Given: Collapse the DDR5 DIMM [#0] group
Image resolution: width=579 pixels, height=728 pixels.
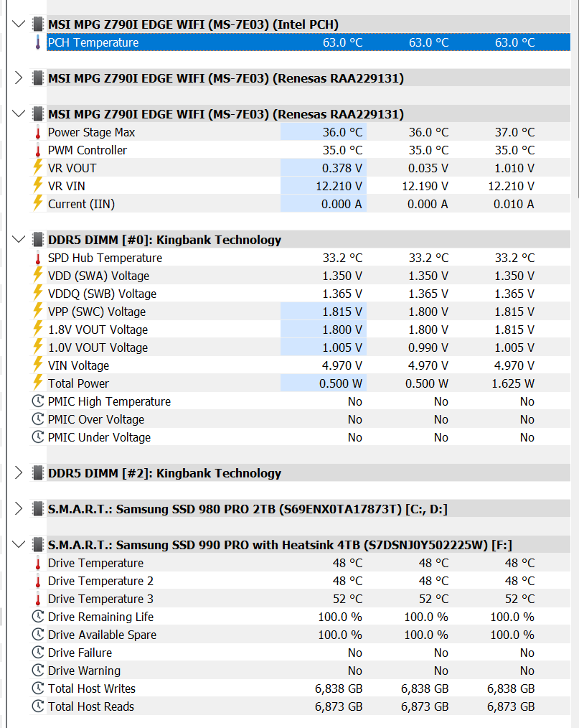Looking at the screenshot, I should pyautogui.click(x=19, y=240).
